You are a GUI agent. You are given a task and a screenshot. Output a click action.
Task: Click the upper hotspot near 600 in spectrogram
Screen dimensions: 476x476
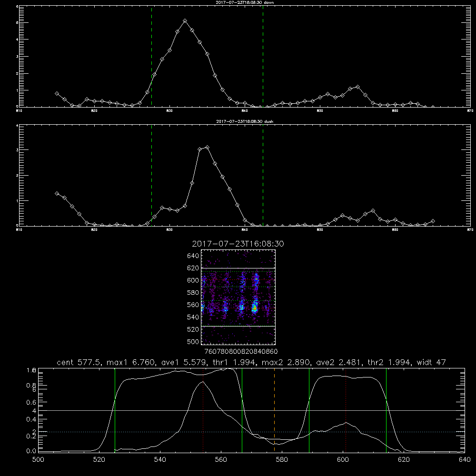256,278
